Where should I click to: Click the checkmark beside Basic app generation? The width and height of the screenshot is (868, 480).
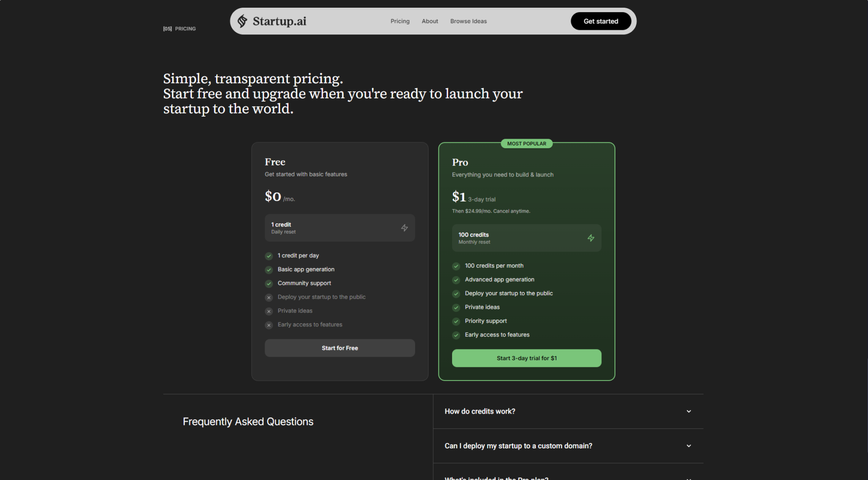269,270
